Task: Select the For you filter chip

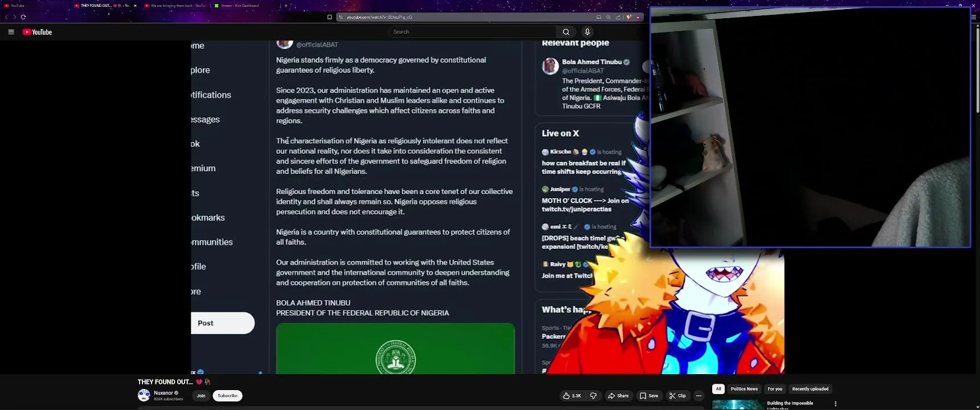Action: [775, 389]
